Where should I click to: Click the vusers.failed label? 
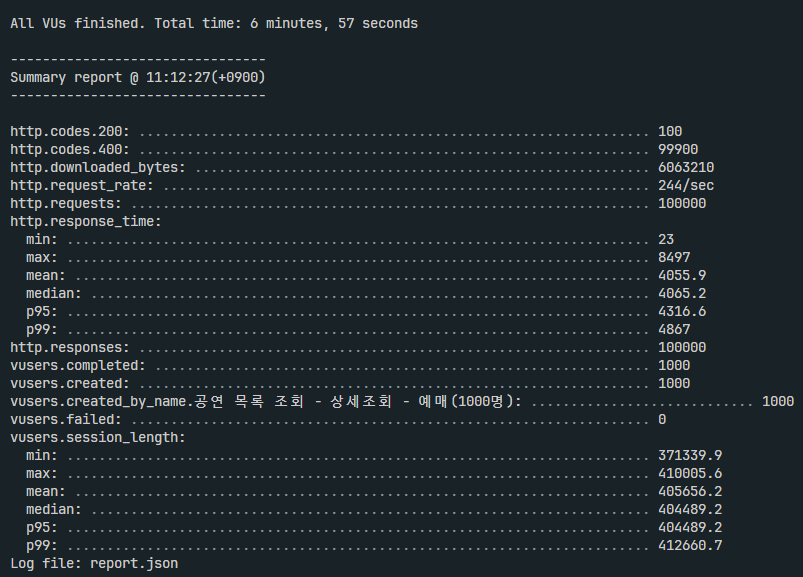click(x=66, y=419)
